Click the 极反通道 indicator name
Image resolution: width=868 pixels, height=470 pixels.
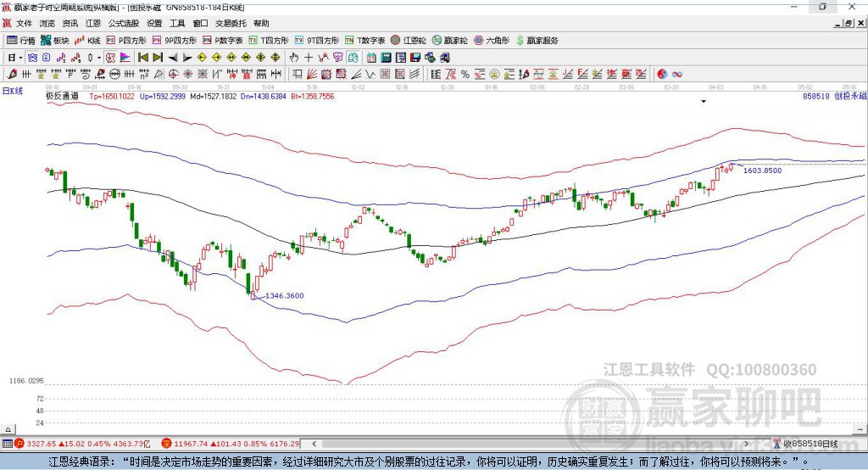point(62,96)
